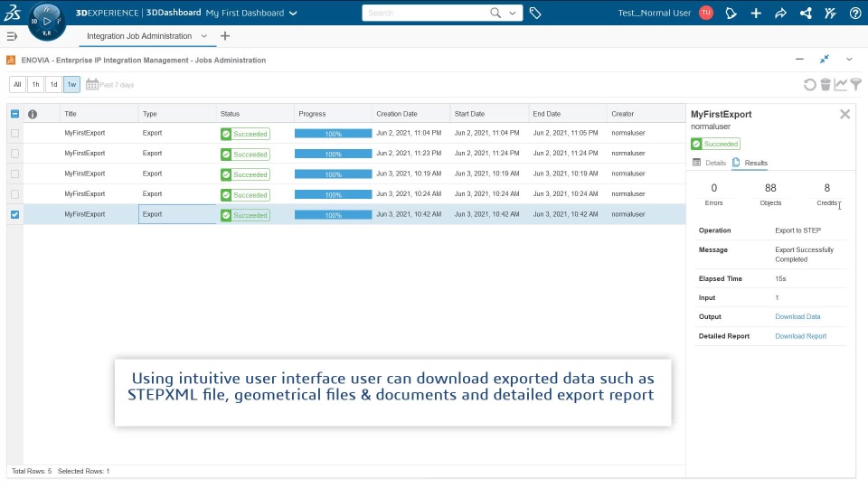
Task: Click the 8 Credits count
Action: tap(827, 188)
